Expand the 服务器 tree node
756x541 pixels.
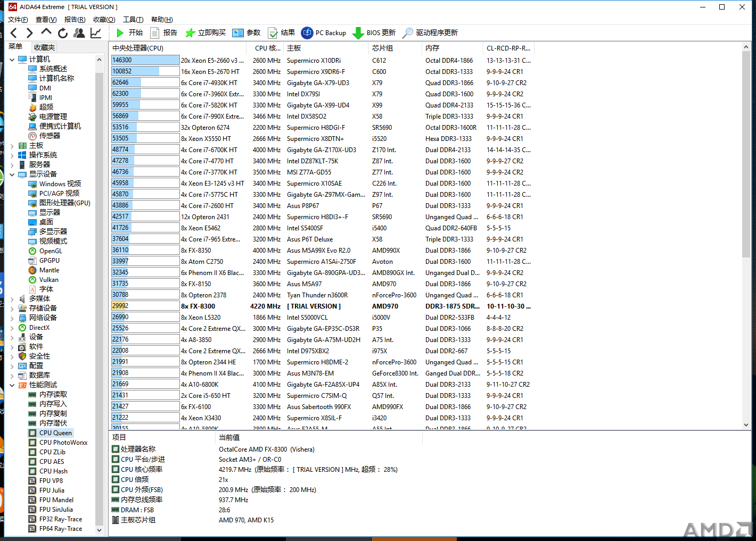(12, 165)
